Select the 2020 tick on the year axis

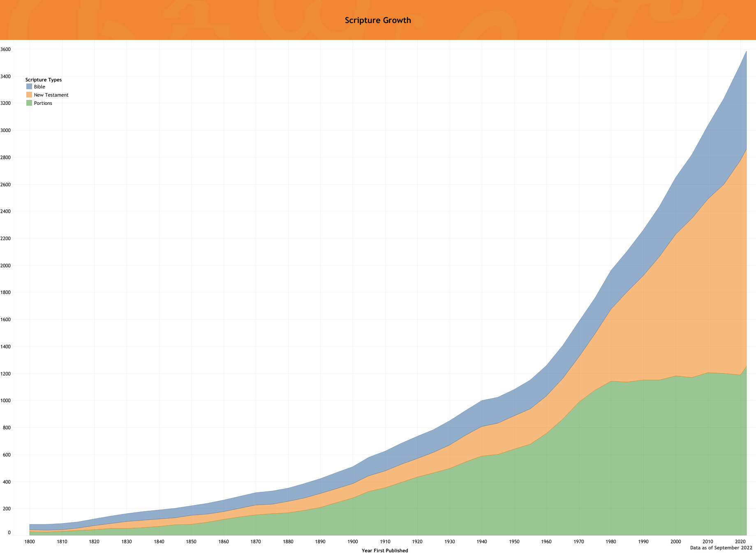[740, 542]
